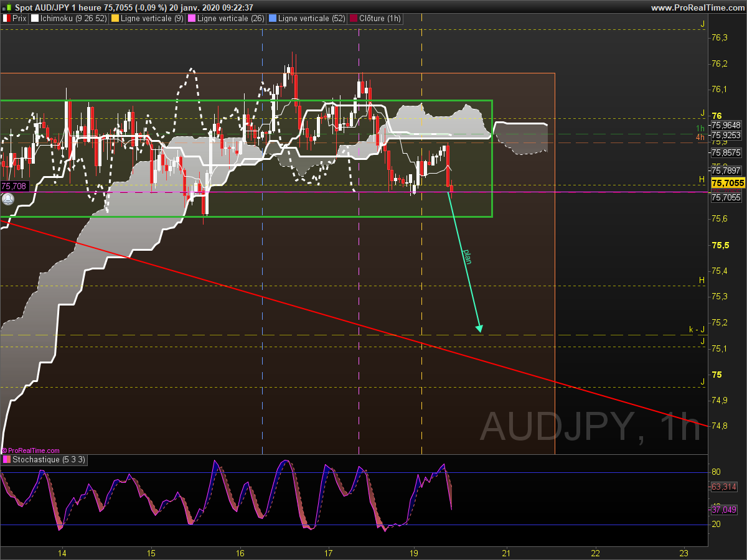Select the Prix legend label
This screenshot has width=747, height=560.
point(19,19)
